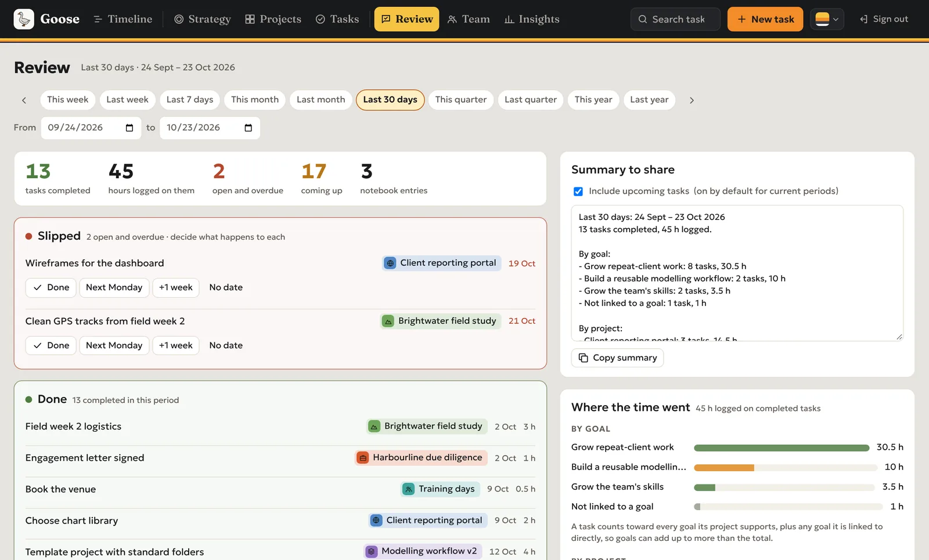Copy summary to clipboard

click(x=617, y=358)
